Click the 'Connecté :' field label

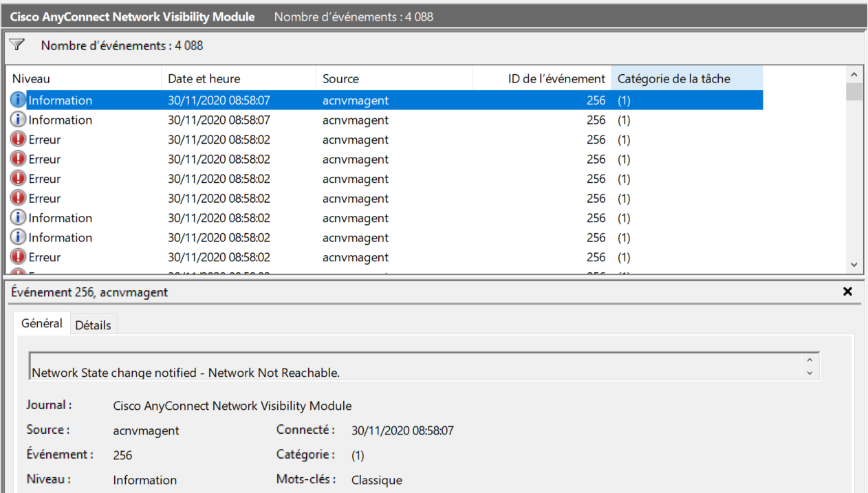(x=306, y=430)
